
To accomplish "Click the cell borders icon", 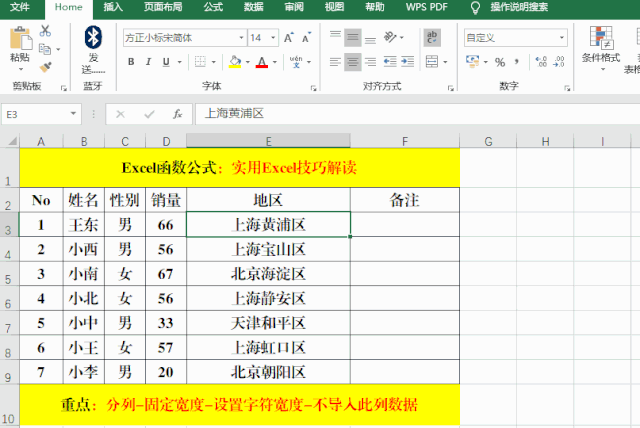I will 200,62.
